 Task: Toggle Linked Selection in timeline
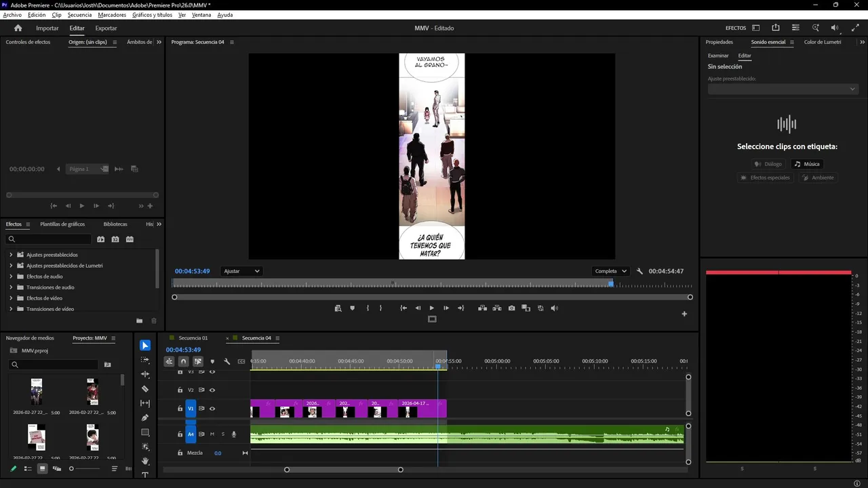(198, 361)
